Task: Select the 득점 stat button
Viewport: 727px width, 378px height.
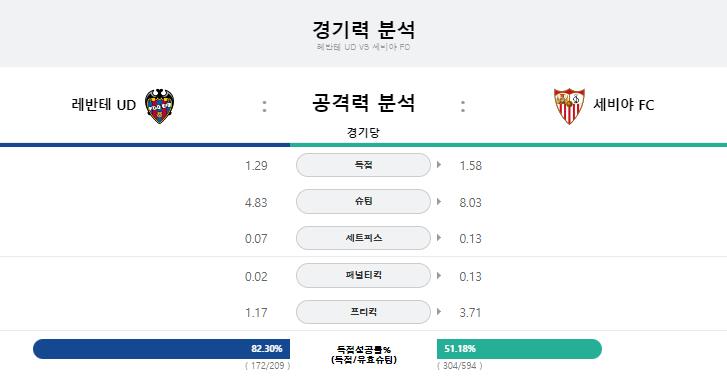Action: (x=364, y=165)
